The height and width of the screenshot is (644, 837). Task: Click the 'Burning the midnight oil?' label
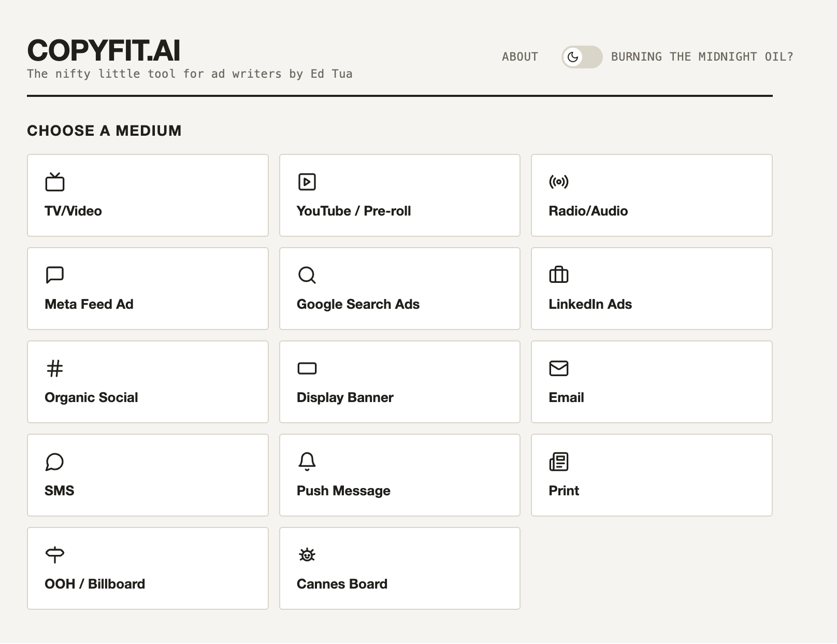pos(702,57)
